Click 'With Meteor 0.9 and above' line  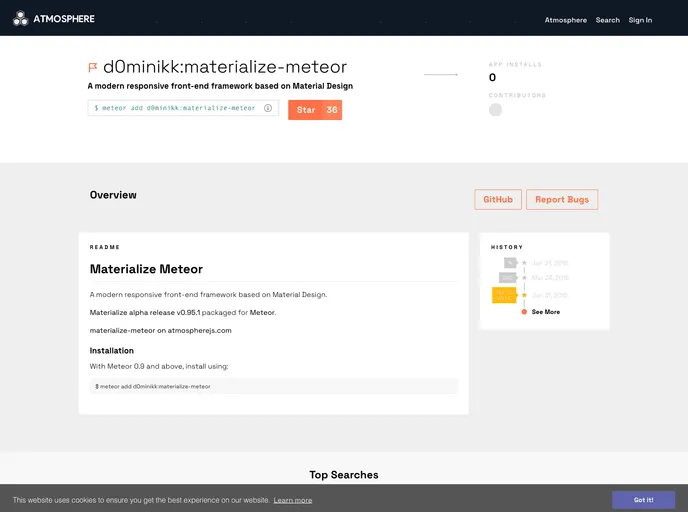(x=159, y=366)
